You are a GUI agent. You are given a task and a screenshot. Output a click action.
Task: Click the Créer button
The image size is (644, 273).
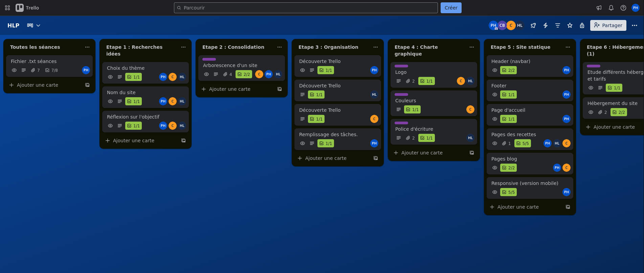click(451, 8)
